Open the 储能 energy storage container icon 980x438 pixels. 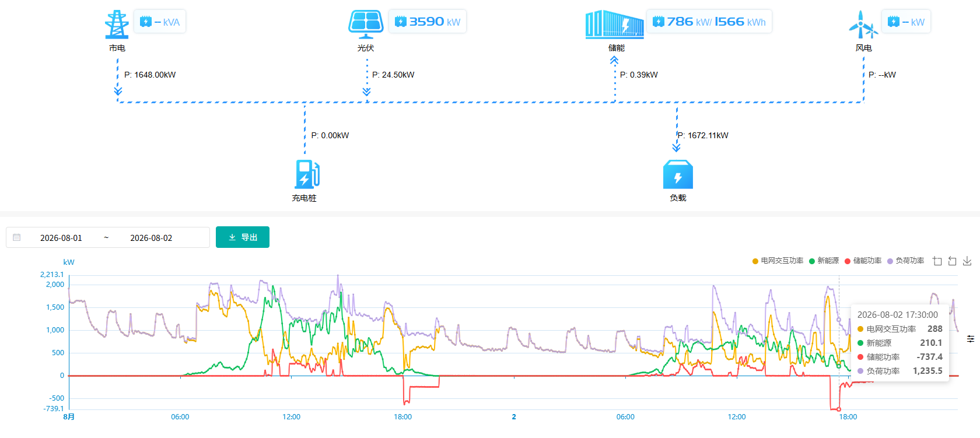(615, 24)
